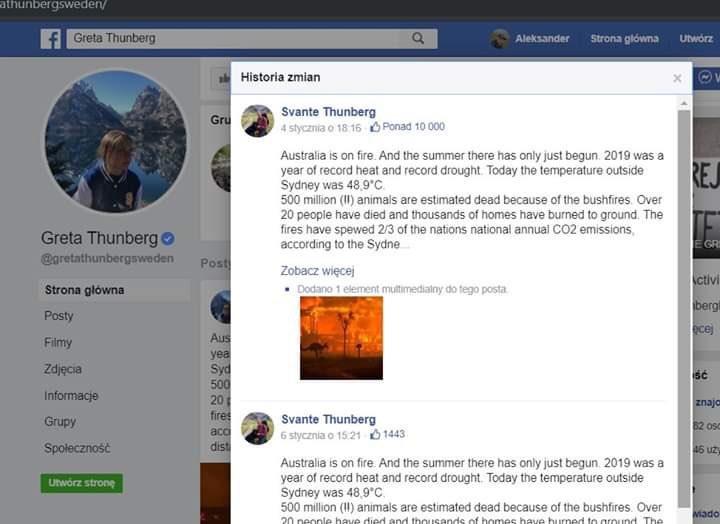
Task: Click the like thumb icon near Ponad 10 000
Action: coord(375,127)
